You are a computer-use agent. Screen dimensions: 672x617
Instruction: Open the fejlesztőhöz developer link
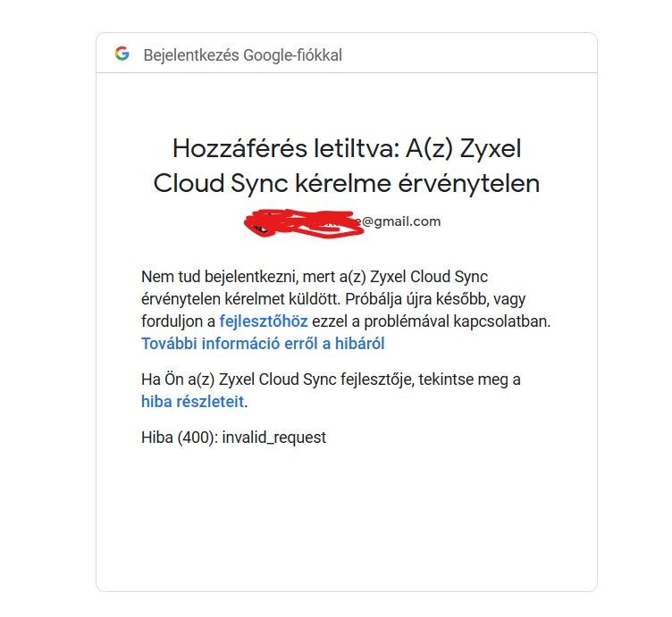(264, 321)
